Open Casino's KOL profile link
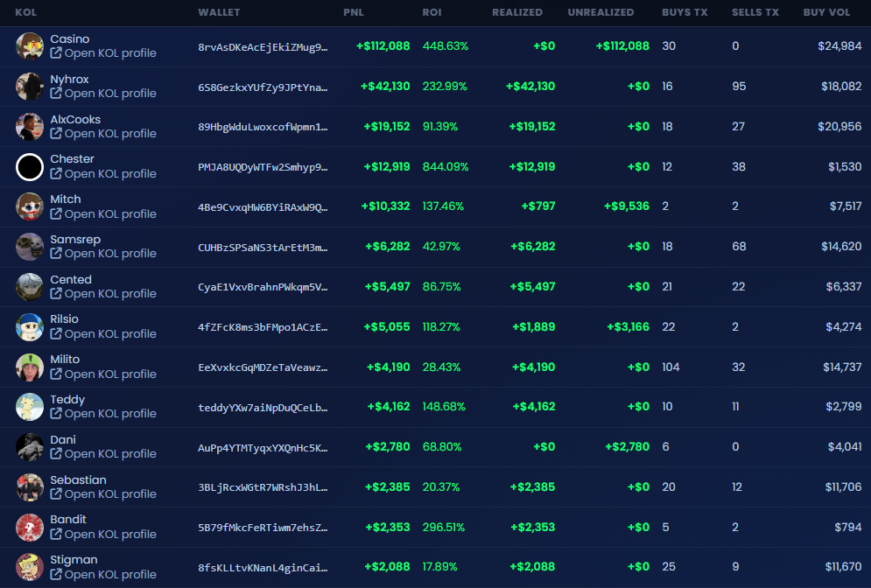 click(x=103, y=53)
